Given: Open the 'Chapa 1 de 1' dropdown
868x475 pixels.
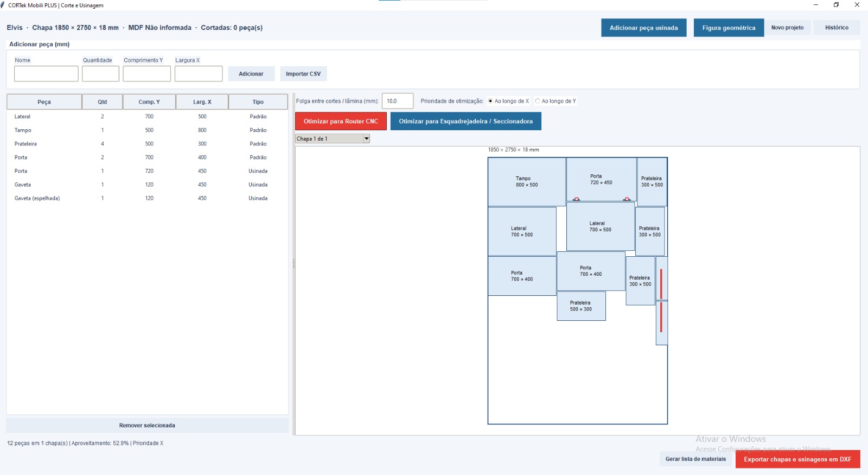Looking at the screenshot, I should (x=333, y=139).
